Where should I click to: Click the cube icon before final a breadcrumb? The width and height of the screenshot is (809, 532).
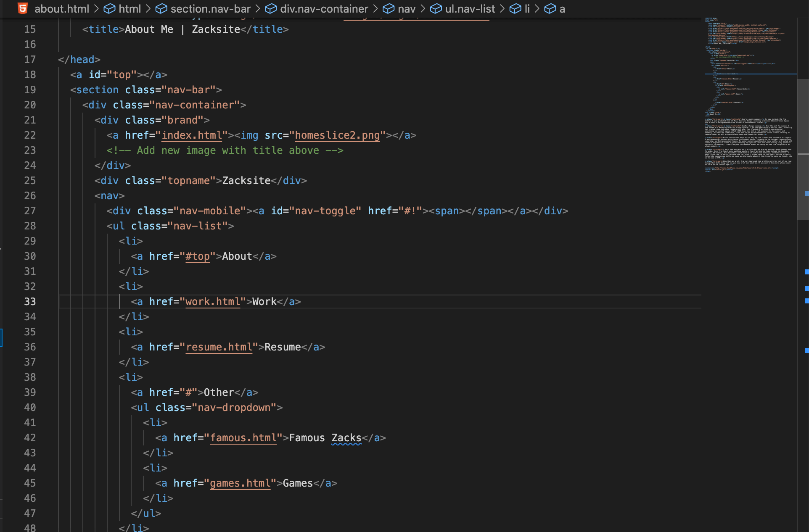point(550,9)
